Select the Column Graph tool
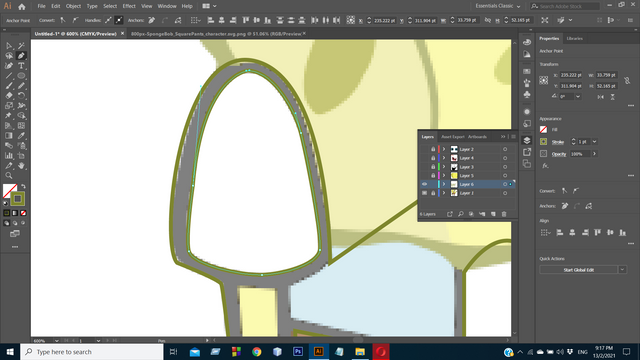The height and width of the screenshot is (360, 640). (9, 156)
